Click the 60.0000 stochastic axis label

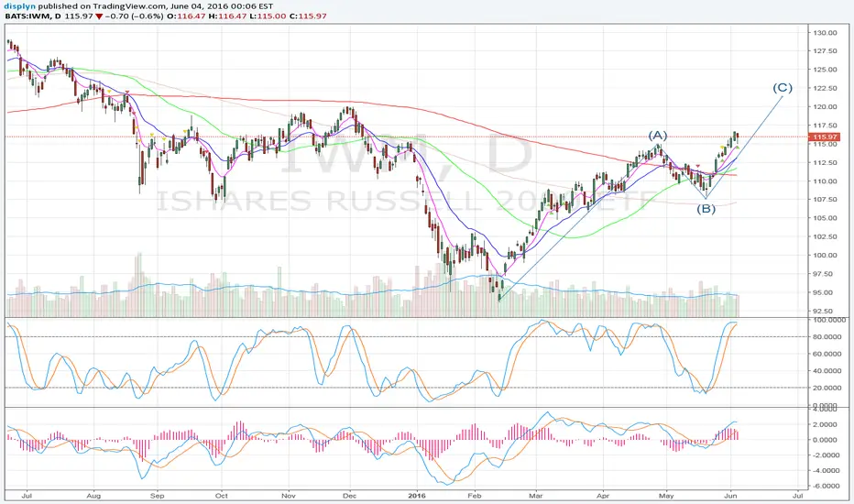[x=827, y=354]
